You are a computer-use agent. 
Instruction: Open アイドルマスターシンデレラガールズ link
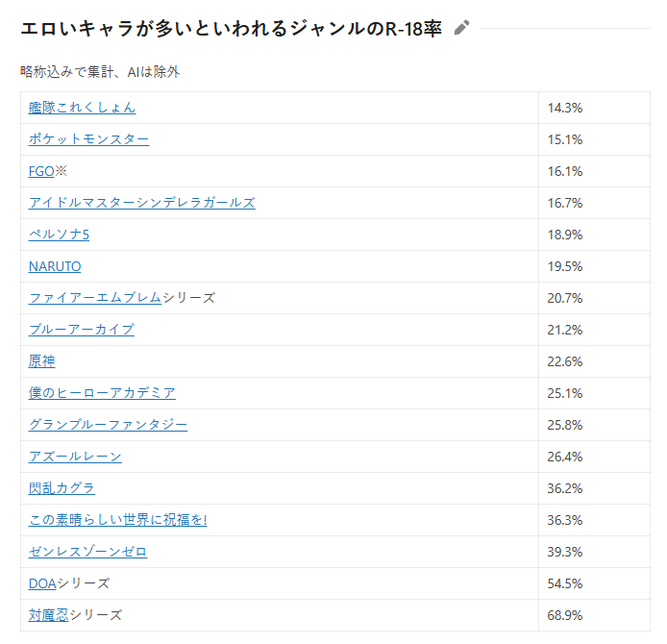pyautogui.click(x=141, y=203)
